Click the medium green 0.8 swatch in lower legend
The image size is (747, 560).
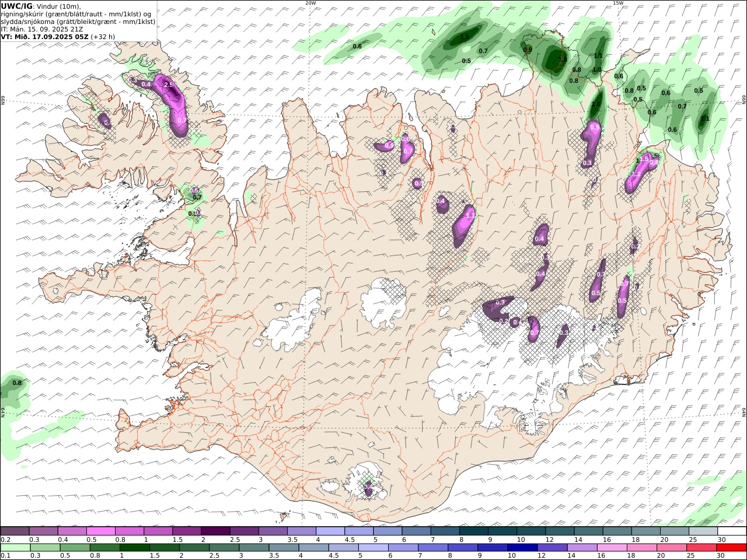pos(105,548)
